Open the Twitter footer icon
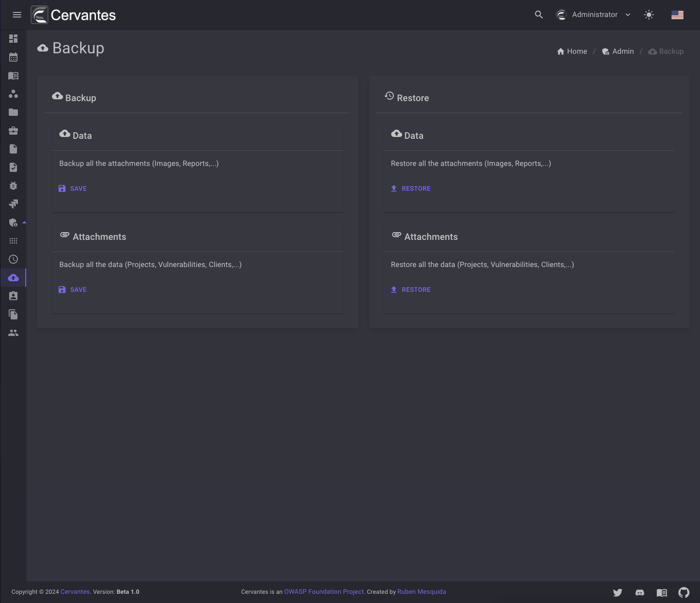The image size is (700, 603). pos(618,592)
